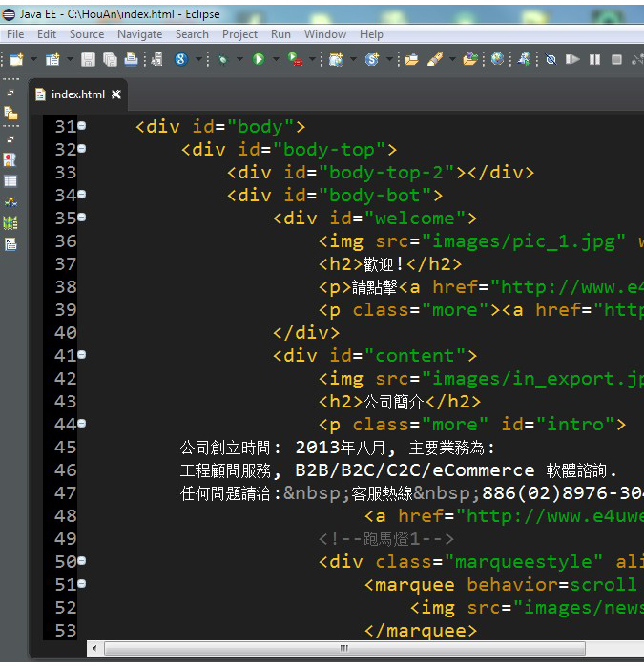This screenshot has width=644, height=668.
Task: Click the scroll-left arrow of horizontal scrollbar
Action: click(x=94, y=648)
